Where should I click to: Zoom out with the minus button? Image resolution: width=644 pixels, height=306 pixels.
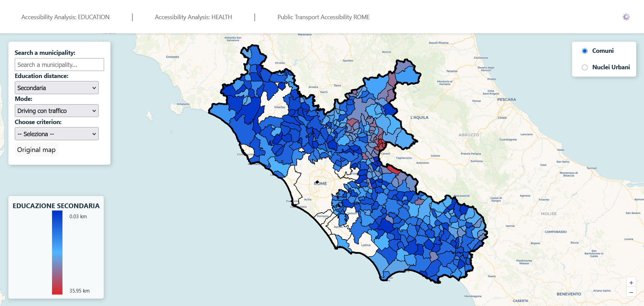tap(631, 292)
